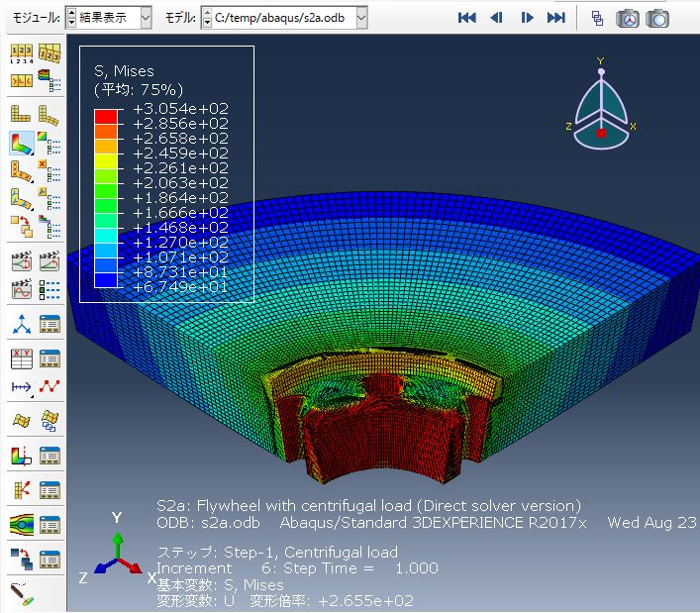
Task: Step back to the previous frame
Action: tap(497, 18)
